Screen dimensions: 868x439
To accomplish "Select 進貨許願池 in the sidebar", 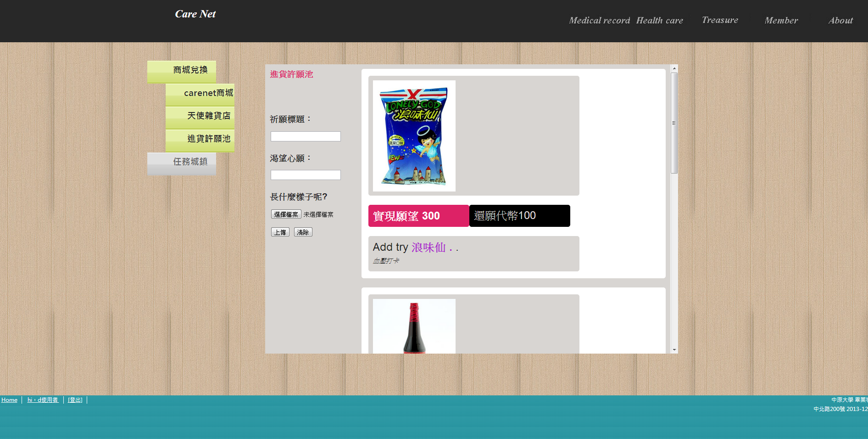I will tap(200, 140).
